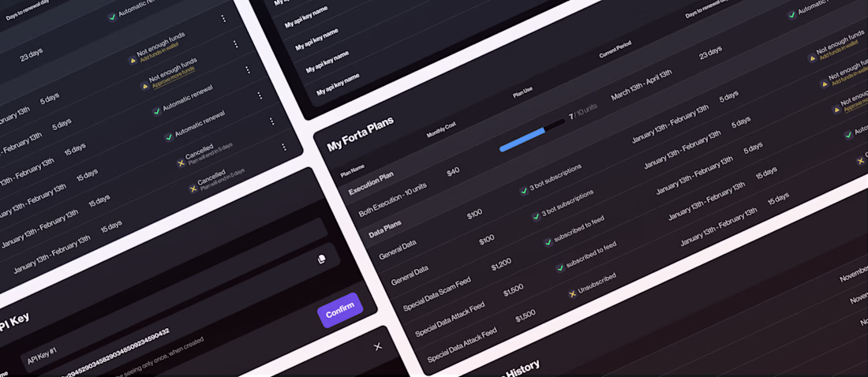This screenshot has height=377, width=868.
Task: Click green check on Special Data Scam Feed row
Action: (548, 242)
